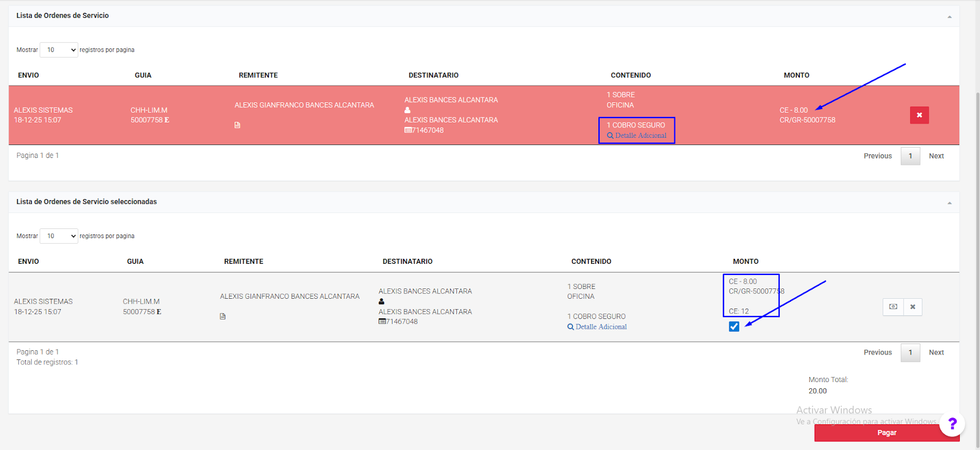This screenshot has width=980, height=450.
Task: Click the person icon in red row destinatario
Action: pyautogui.click(x=407, y=110)
